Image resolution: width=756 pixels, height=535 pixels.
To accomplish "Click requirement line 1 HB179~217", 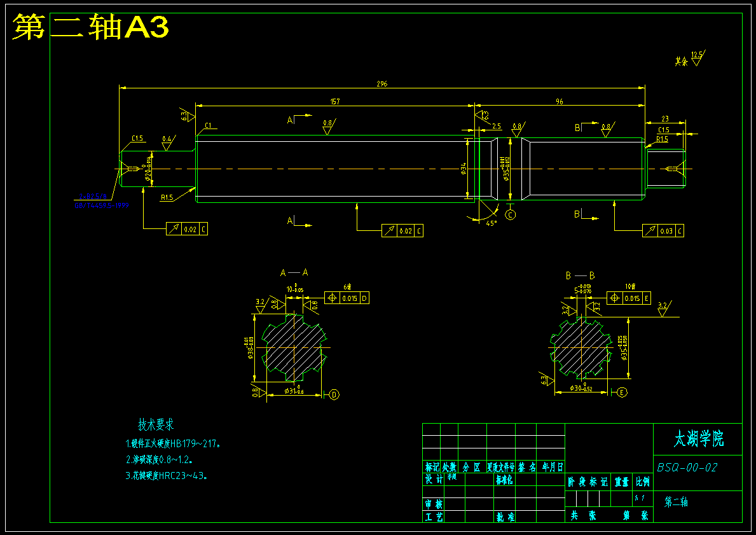I will [x=174, y=443].
